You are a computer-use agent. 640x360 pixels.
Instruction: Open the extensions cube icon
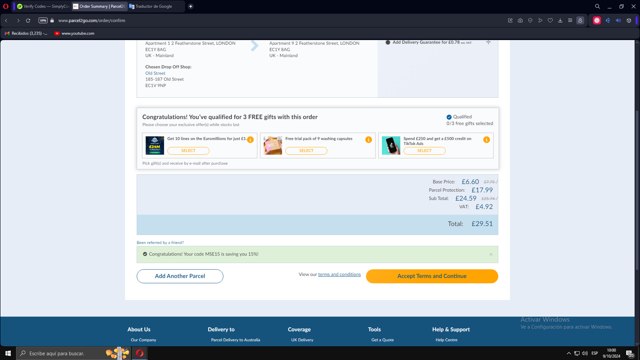tap(629, 20)
